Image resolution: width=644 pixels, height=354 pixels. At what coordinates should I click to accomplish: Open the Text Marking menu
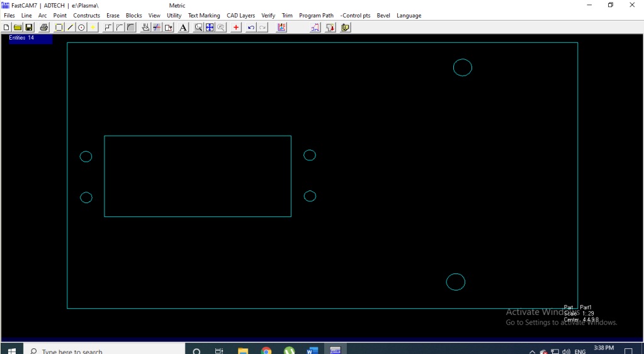tap(204, 16)
